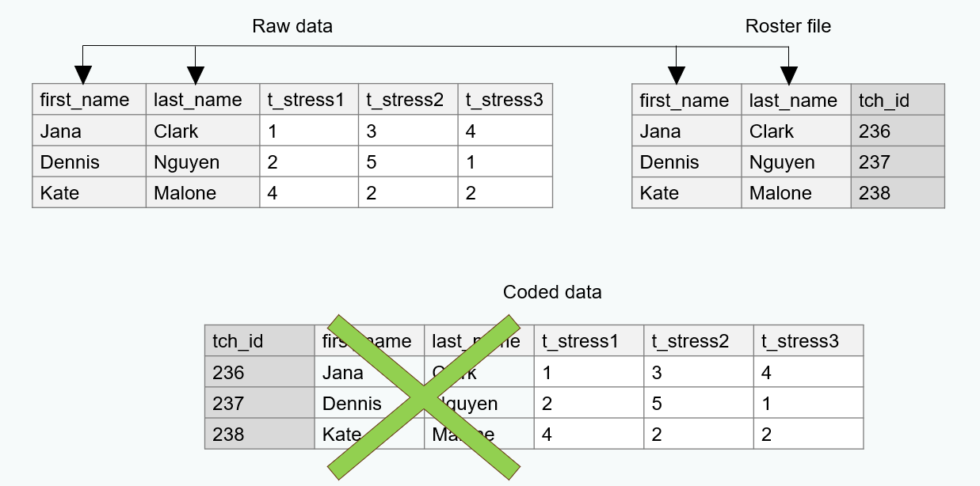Click arrowhead pointing to Roster file last_name column
Image resolution: width=980 pixels, height=486 pixels.
(x=788, y=75)
